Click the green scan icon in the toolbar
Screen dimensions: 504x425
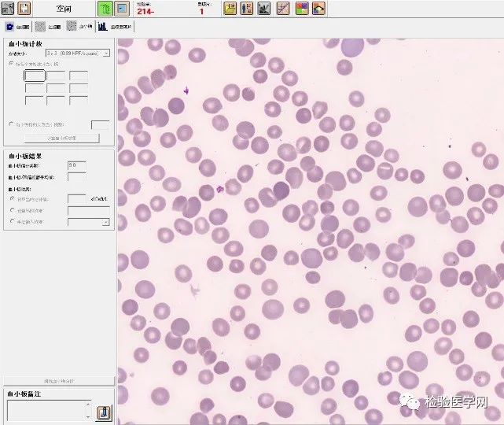tap(105, 9)
